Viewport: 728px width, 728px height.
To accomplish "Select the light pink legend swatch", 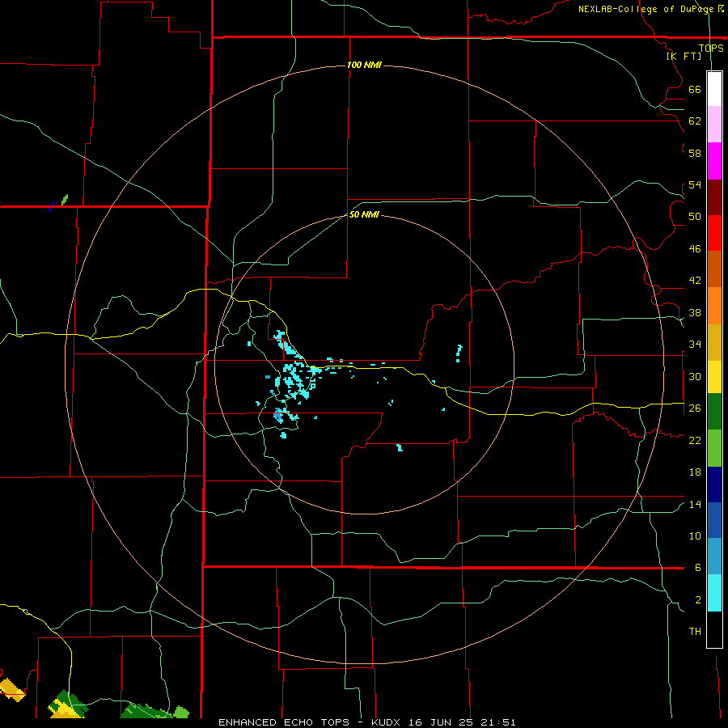I will coord(714,125).
